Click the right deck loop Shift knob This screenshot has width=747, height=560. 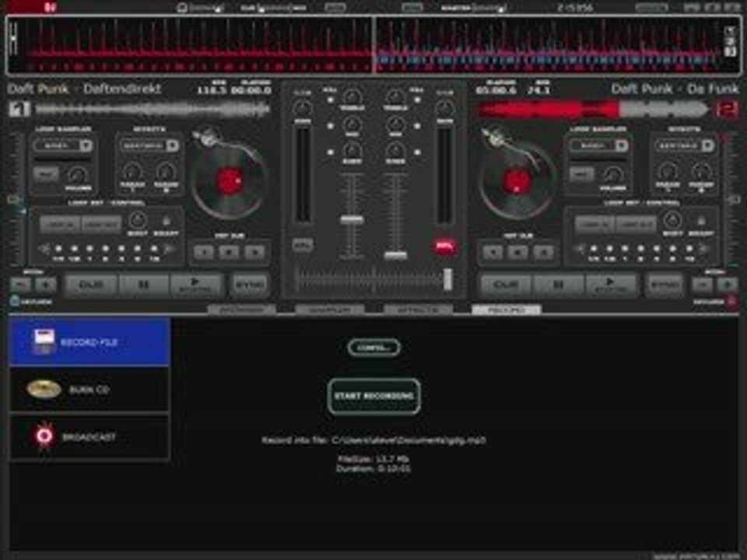tap(672, 220)
